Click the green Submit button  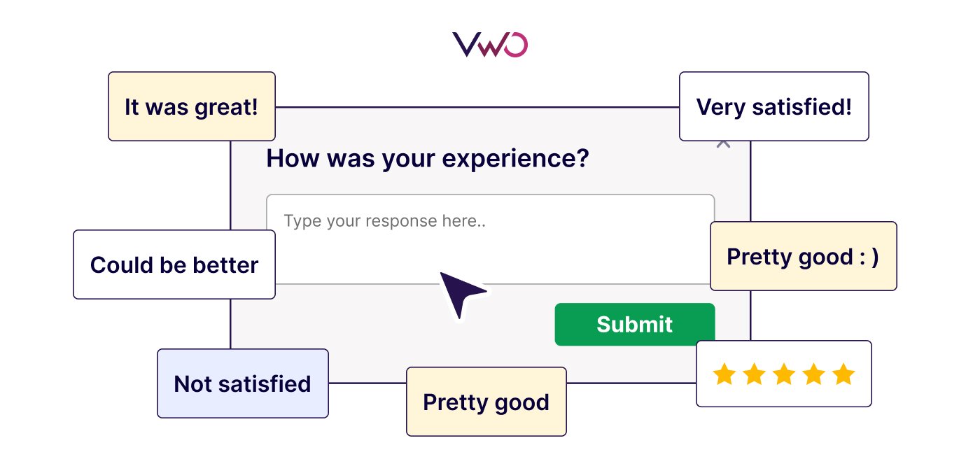[634, 324]
